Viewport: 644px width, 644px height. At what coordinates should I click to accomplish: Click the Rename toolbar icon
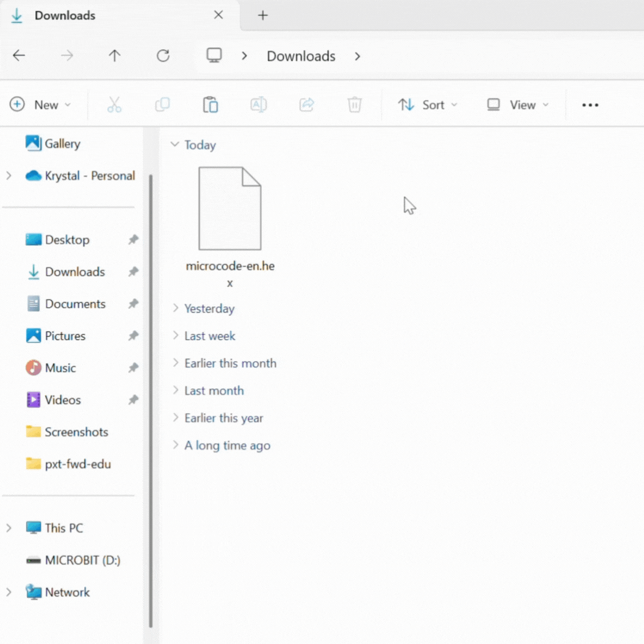pyautogui.click(x=258, y=105)
